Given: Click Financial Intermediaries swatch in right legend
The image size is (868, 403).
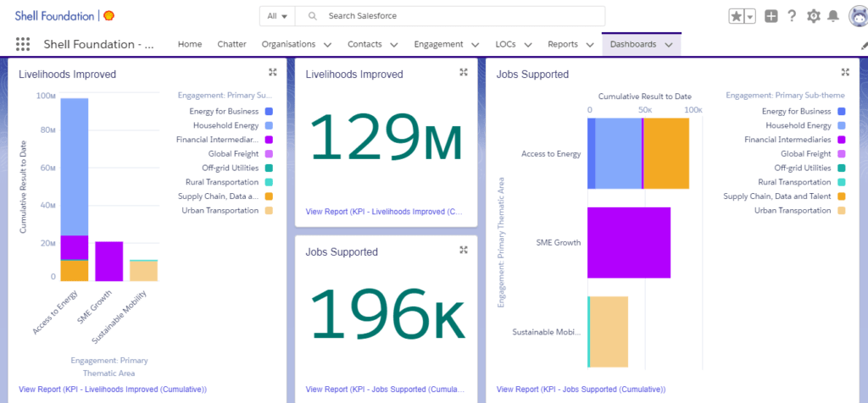Looking at the screenshot, I should (x=842, y=140).
